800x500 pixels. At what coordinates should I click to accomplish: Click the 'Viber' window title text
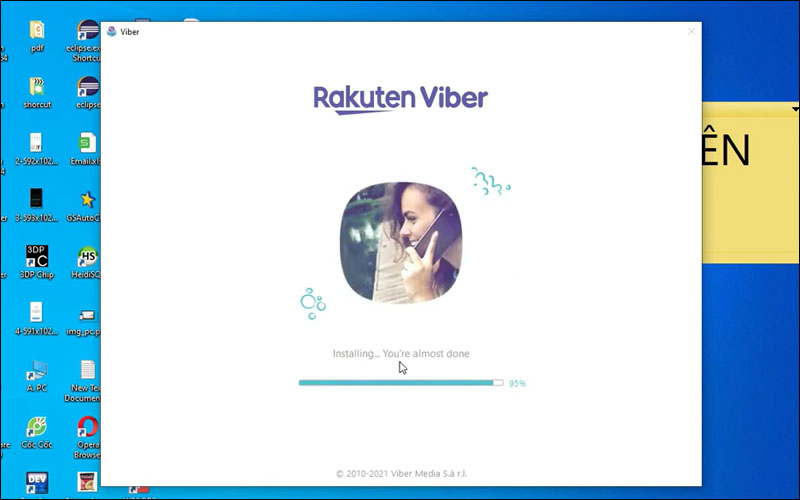[x=130, y=32]
